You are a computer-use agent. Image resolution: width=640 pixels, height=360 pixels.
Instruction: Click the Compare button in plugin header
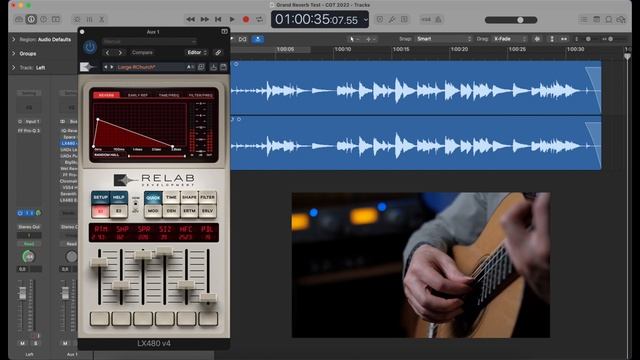pos(142,53)
